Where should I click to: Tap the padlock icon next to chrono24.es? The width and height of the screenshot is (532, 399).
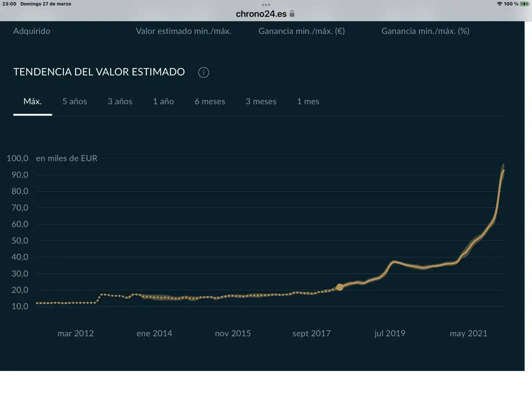[292, 14]
